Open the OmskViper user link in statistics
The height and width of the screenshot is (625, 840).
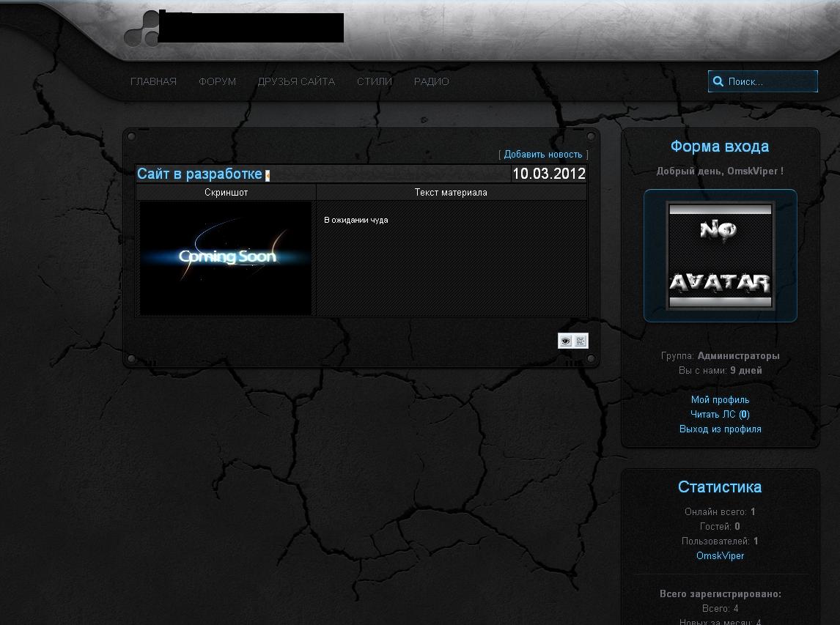[x=720, y=556]
